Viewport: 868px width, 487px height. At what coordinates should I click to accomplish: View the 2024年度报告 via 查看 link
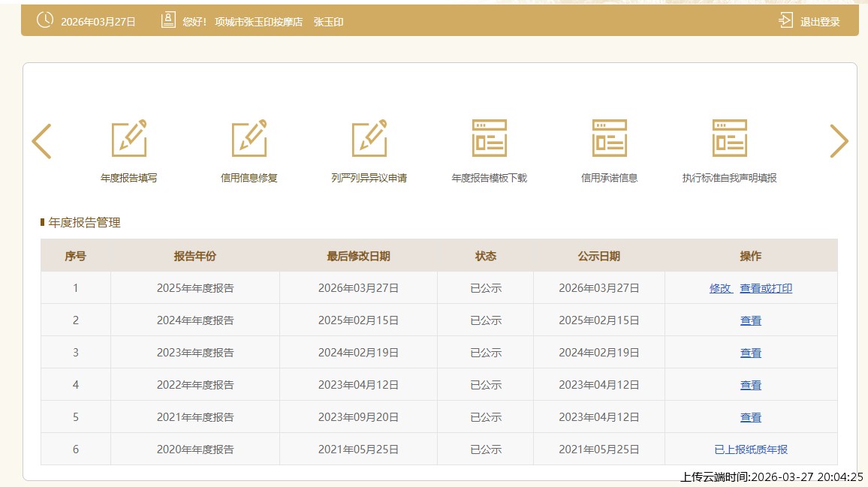coord(751,320)
